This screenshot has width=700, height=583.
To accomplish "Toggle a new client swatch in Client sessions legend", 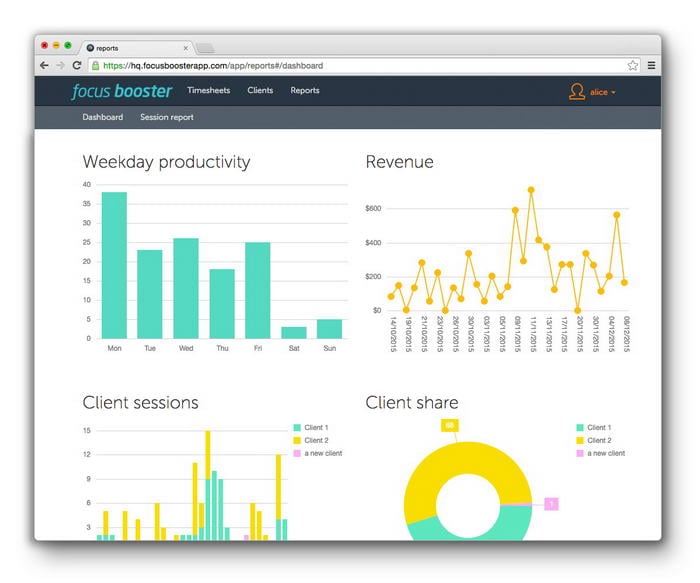I will pos(297,454).
